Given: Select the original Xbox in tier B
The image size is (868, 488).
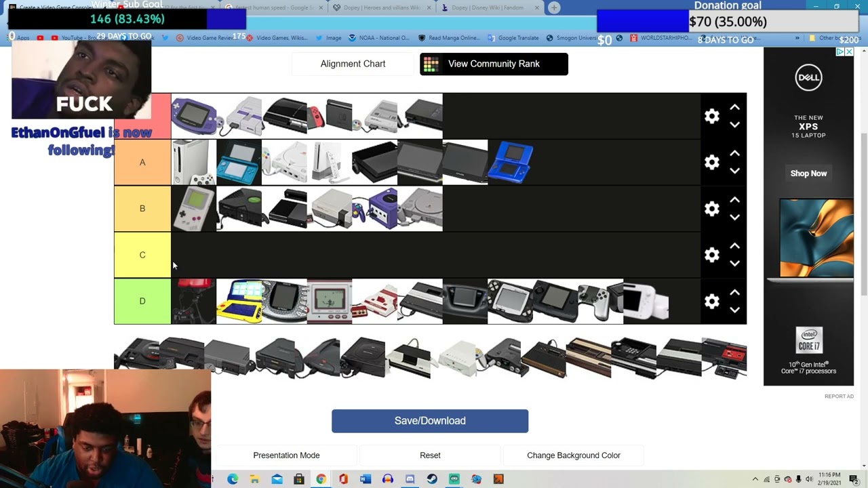Looking at the screenshot, I should [x=239, y=209].
